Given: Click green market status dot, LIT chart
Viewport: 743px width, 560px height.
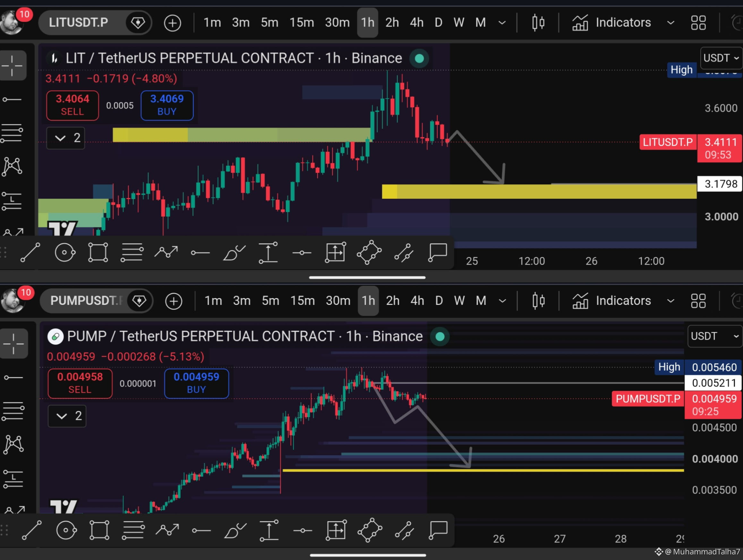Looking at the screenshot, I should click(x=419, y=58).
